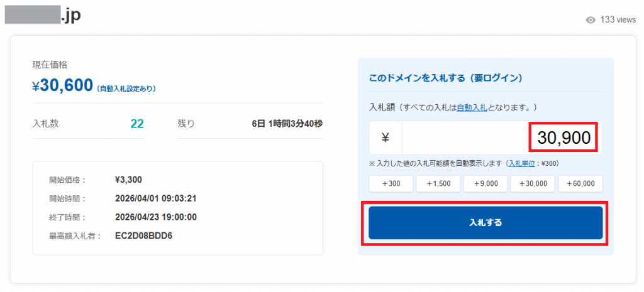Image resolution: width=644 pixels, height=292 pixels.
Task: Click the 入札する bid button
Action: point(485,223)
